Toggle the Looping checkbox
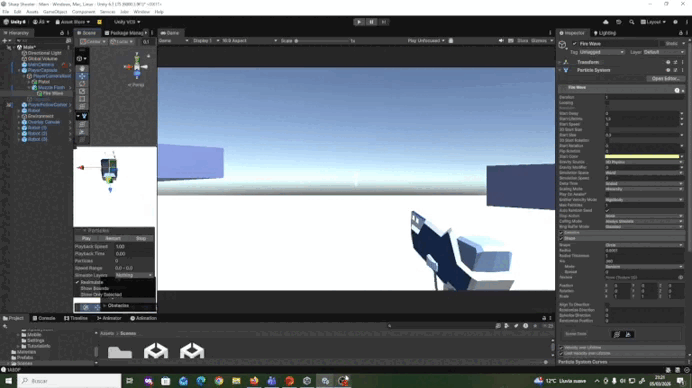This screenshot has width=692, height=388. pos(607,103)
